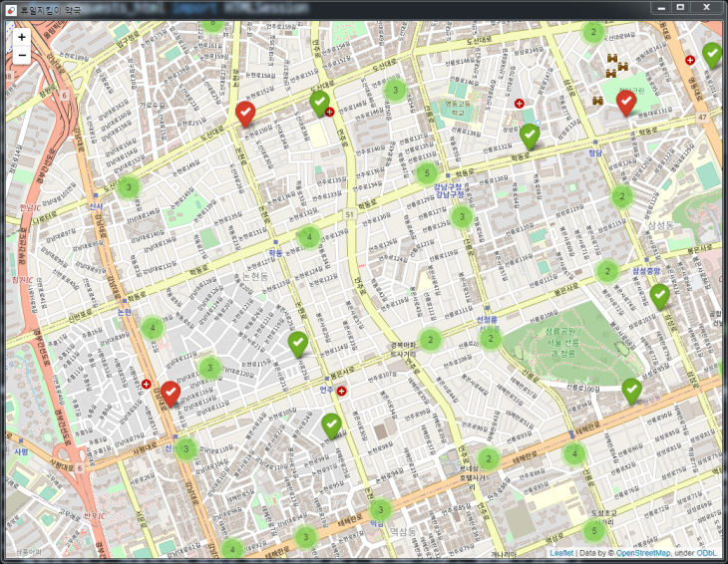Screen dimensions: 728x564
Task: Click green check marker at 도산대로 and 언주로
Action: (319, 103)
